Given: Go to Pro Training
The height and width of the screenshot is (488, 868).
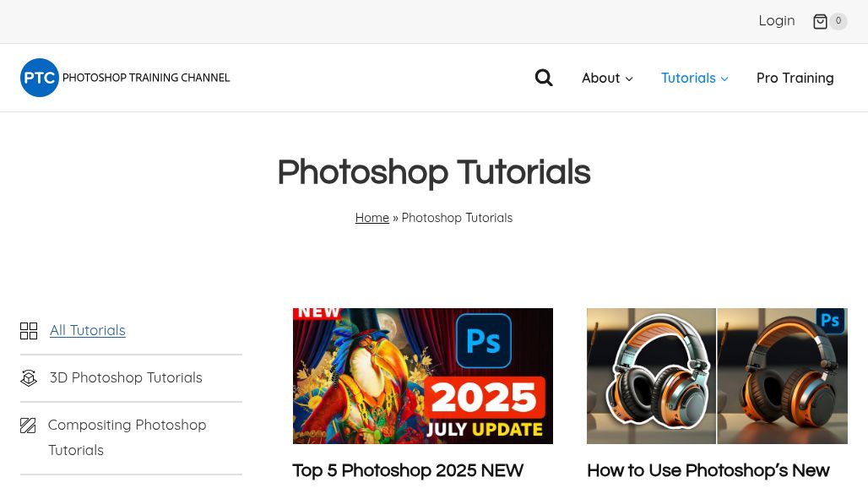Looking at the screenshot, I should [795, 78].
